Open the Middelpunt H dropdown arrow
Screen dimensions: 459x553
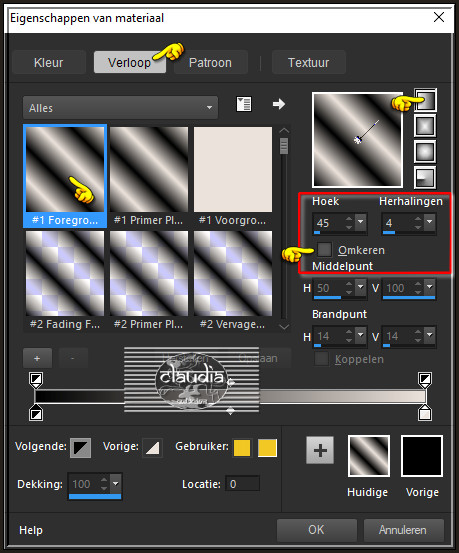(x=361, y=287)
